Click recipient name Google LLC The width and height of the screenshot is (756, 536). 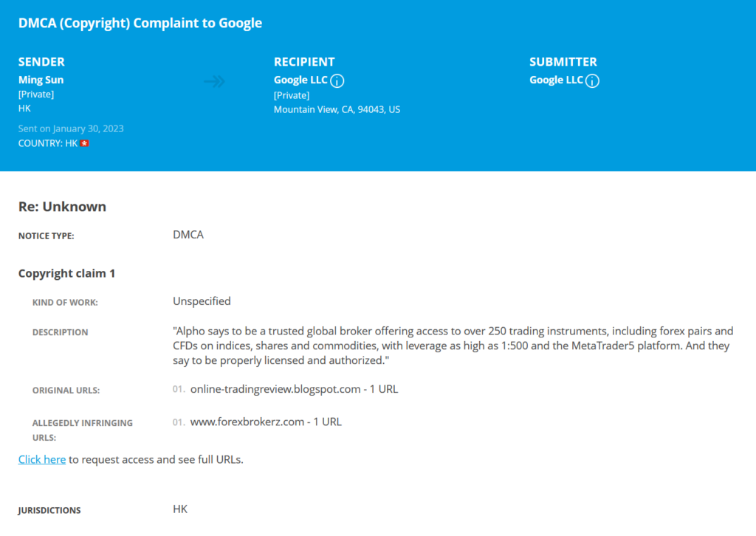coord(300,80)
